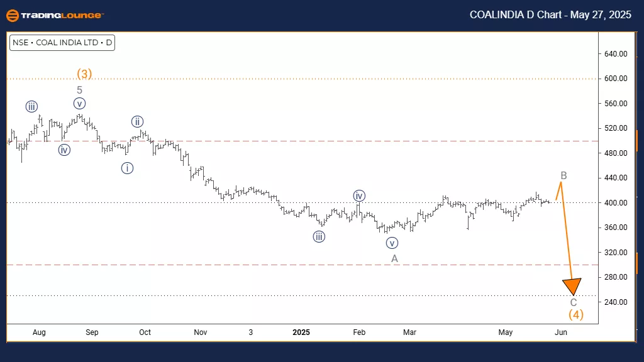This screenshot has width=644, height=362.
Task: Click the TradingLounge logo icon
Action: click(x=11, y=15)
